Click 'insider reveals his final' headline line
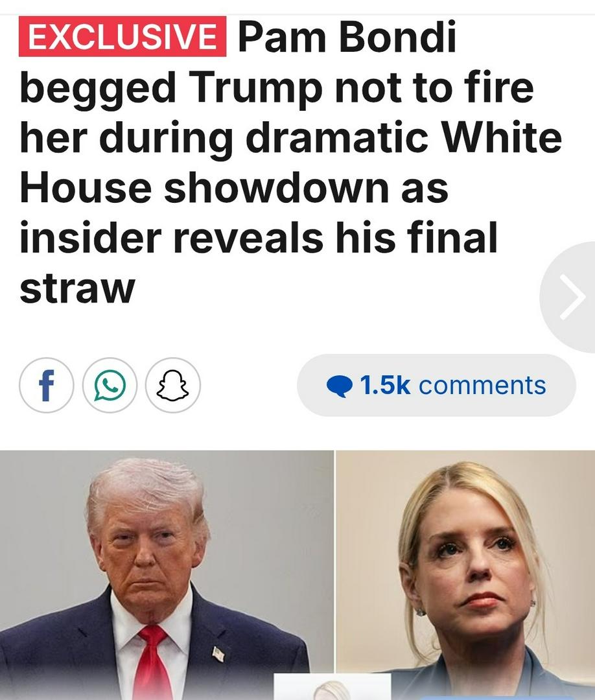Screen dimensions: 595x700 [x=259, y=237]
